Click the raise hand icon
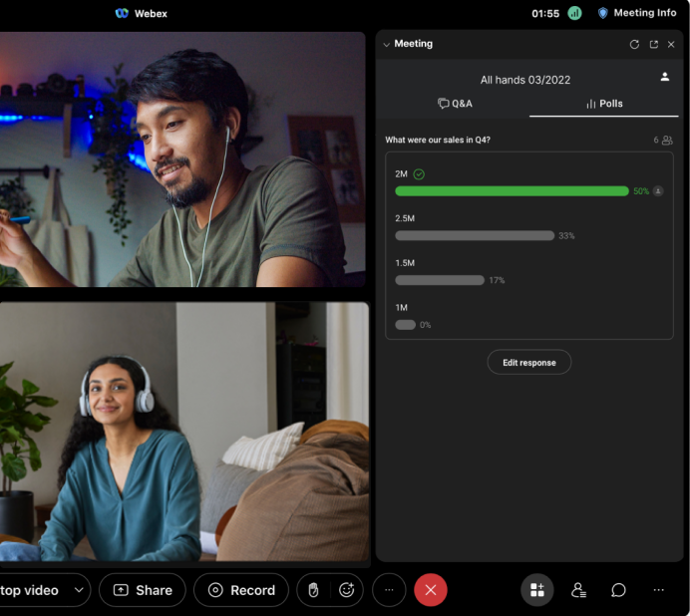 [x=313, y=590]
